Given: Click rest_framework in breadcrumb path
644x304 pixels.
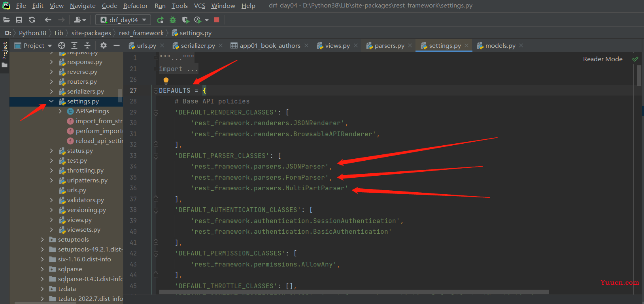Looking at the screenshot, I should [x=141, y=33].
